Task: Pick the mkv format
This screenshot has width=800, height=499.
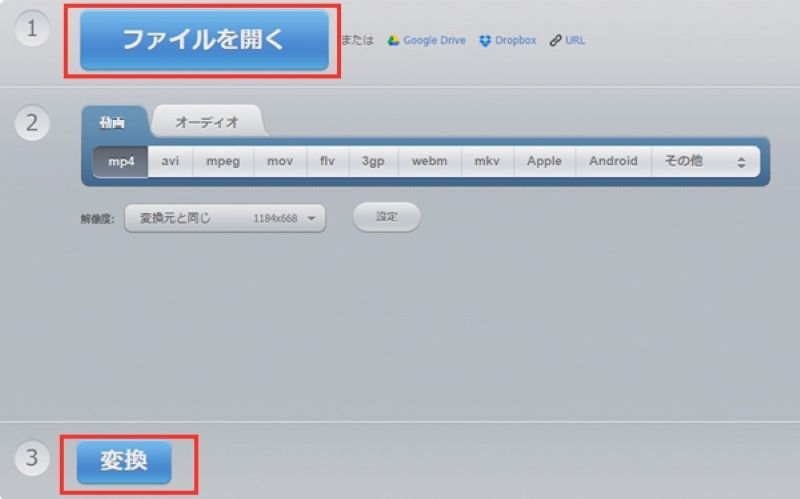Action: point(487,162)
